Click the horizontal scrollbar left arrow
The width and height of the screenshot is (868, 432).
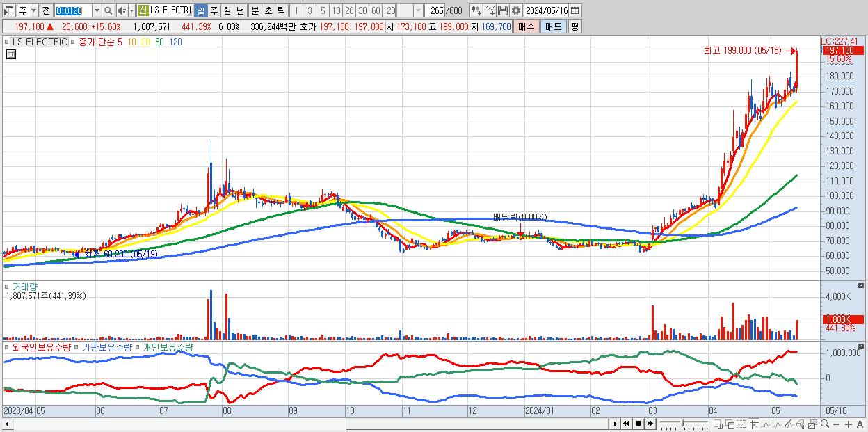[6, 424]
